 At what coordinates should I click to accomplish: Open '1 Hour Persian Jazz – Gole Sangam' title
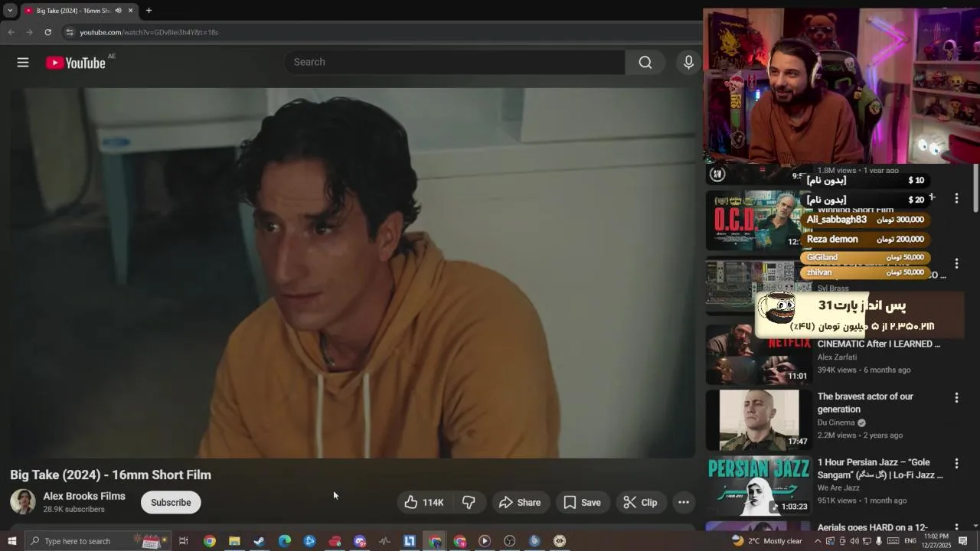[x=880, y=468]
